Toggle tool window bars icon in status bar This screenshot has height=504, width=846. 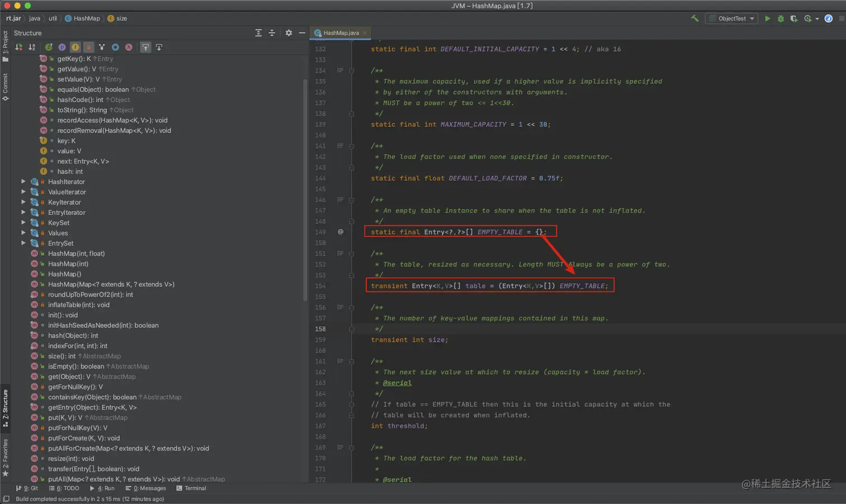(x=6, y=499)
